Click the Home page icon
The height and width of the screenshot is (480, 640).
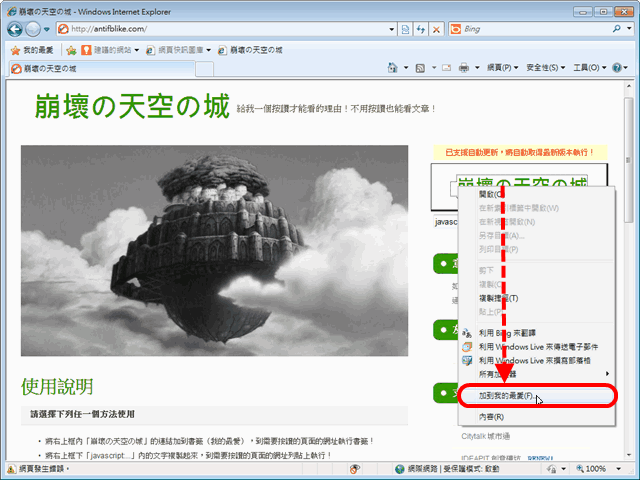392,68
